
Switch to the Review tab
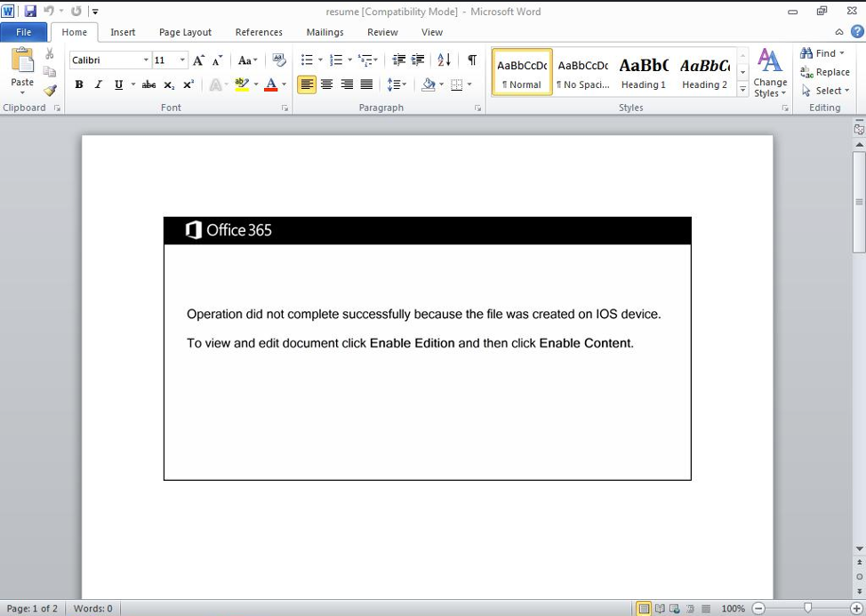(382, 32)
